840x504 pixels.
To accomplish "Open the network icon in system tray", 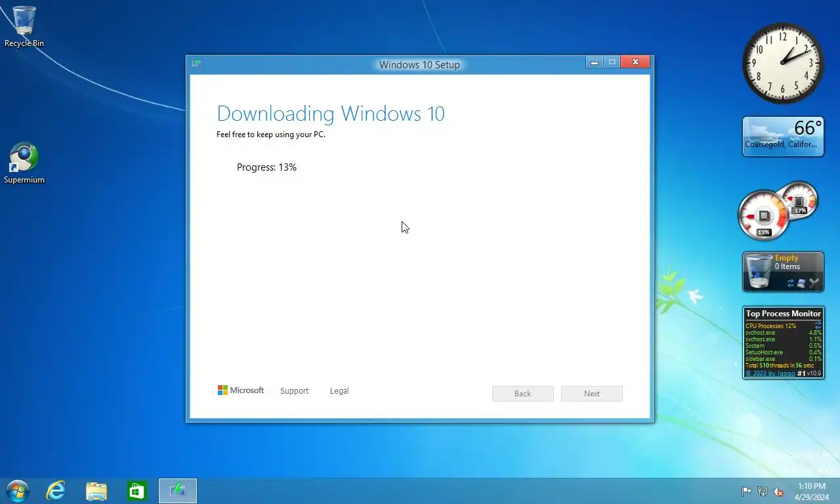I will [x=763, y=492].
